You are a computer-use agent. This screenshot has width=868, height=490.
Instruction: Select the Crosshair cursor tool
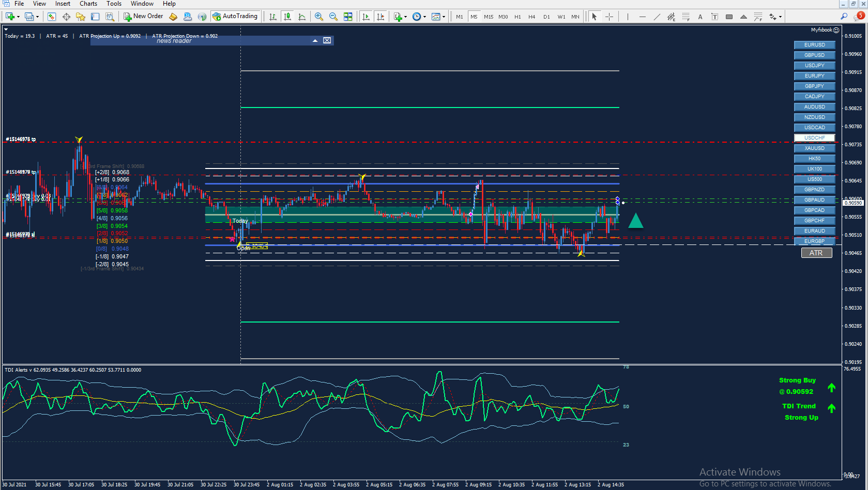[609, 17]
